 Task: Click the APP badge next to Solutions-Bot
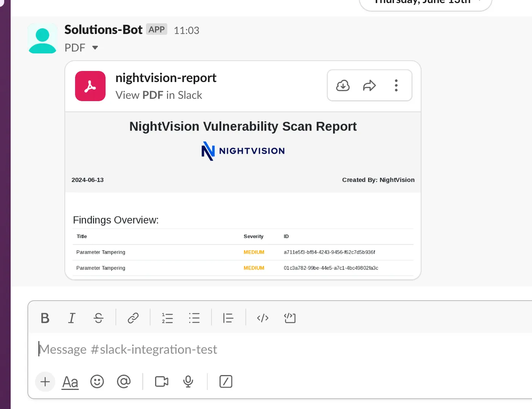pyautogui.click(x=157, y=29)
